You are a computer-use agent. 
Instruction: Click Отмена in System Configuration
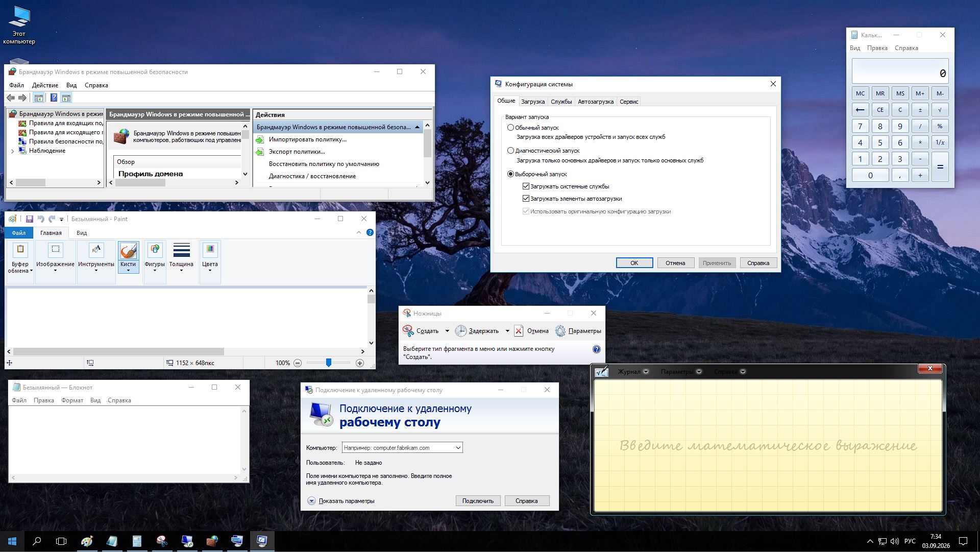675,263
